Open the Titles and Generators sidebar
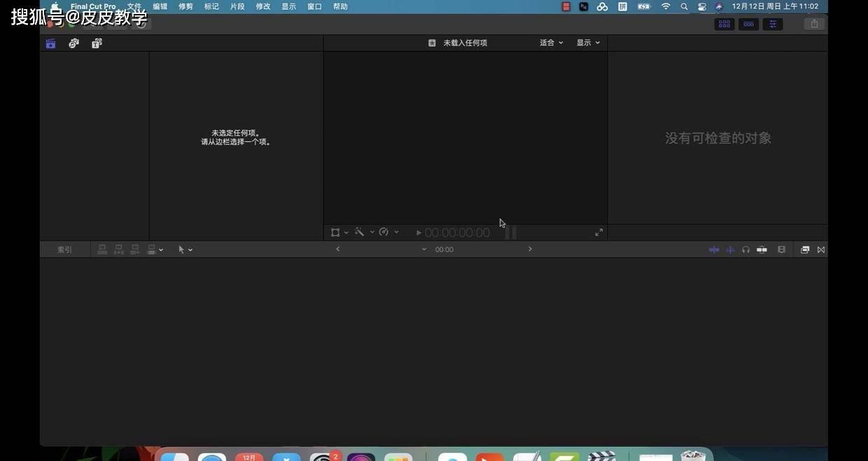The height and width of the screenshot is (461, 868). (97, 43)
